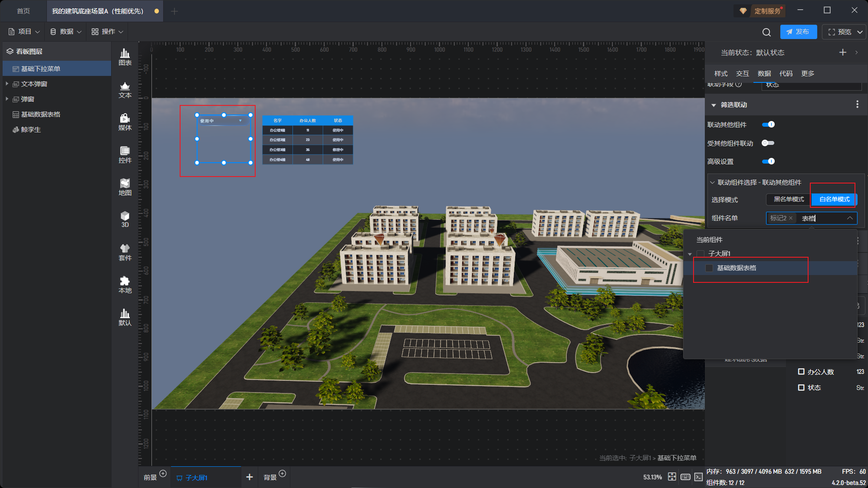
Task: Select the 媒体 media component icon
Action: pos(125,122)
